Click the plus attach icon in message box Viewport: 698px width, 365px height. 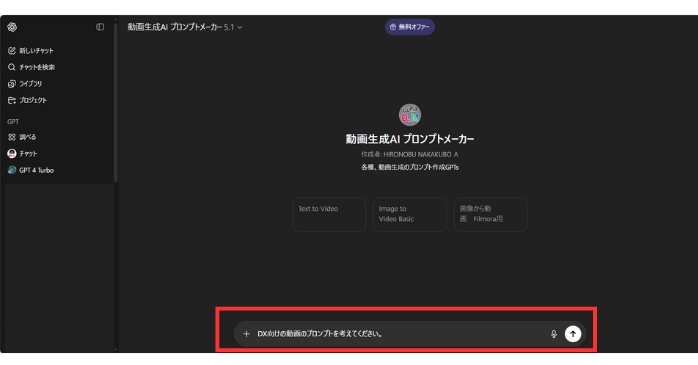pos(246,334)
